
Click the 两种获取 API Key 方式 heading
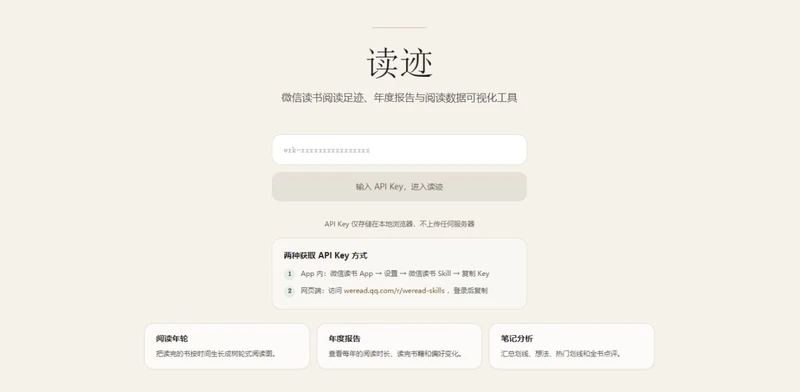coord(326,256)
